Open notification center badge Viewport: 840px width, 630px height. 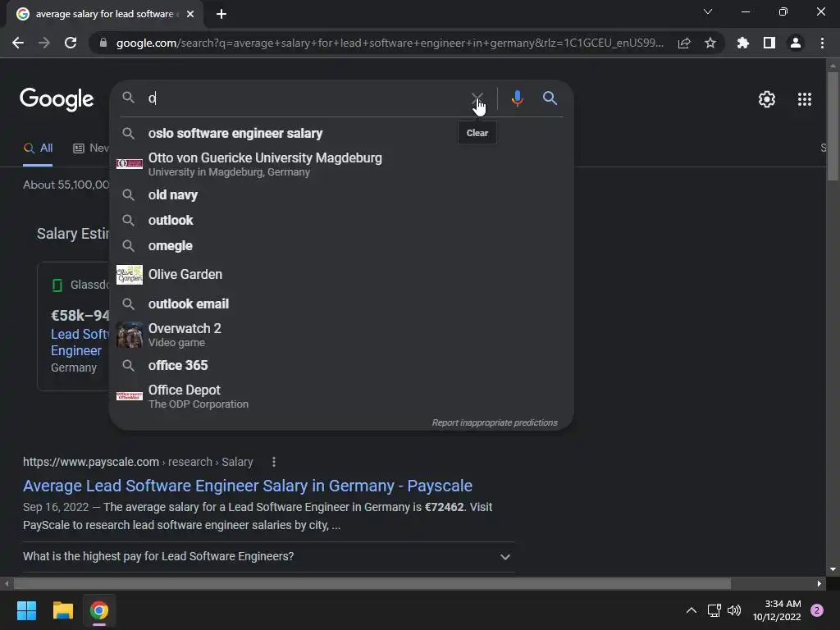pos(817,610)
